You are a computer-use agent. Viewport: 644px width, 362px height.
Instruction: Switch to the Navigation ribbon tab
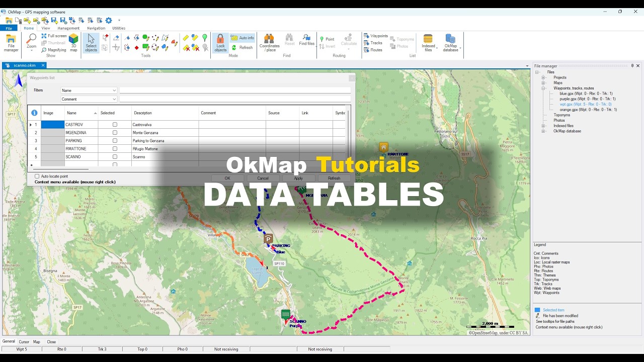[96, 28]
